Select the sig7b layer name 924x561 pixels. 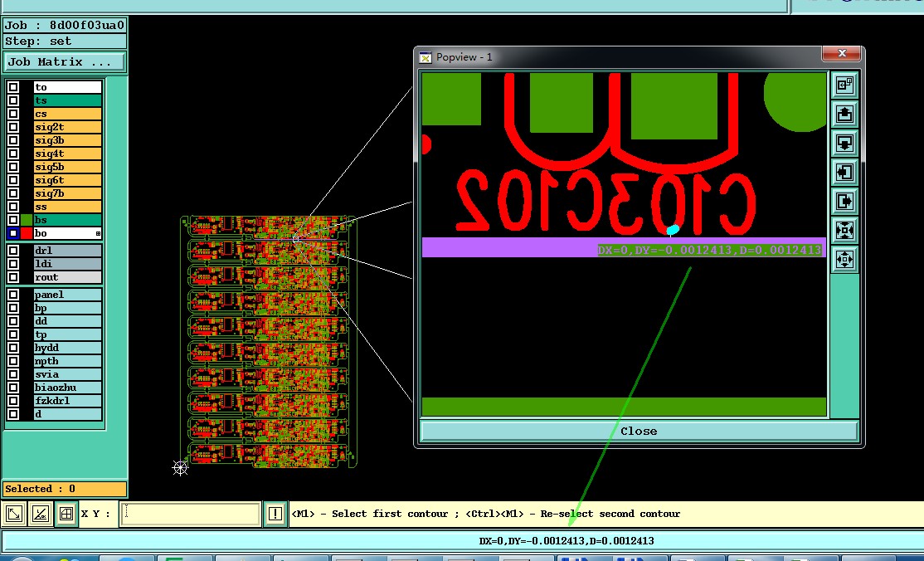[67, 193]
